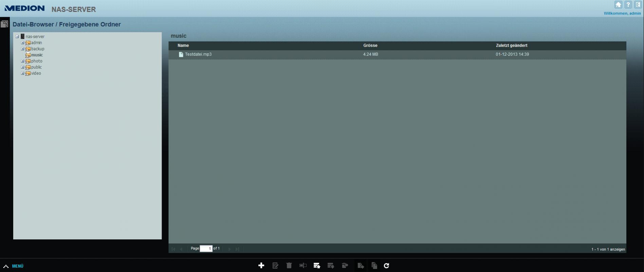This screenshot has height=272, width=644.
Task: Click the Willkommen, admin link
Action: tap(622, 13)
